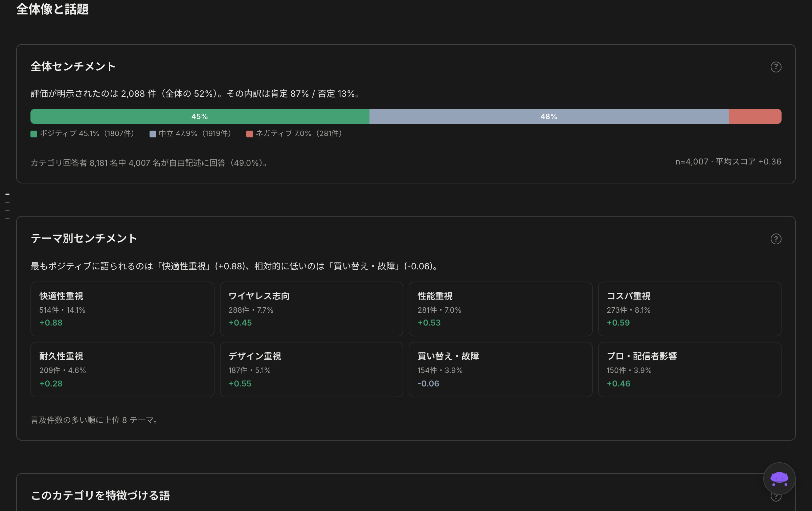
Task: Select the プロ・配信者影響 theme card
Action: pos(690,370)
